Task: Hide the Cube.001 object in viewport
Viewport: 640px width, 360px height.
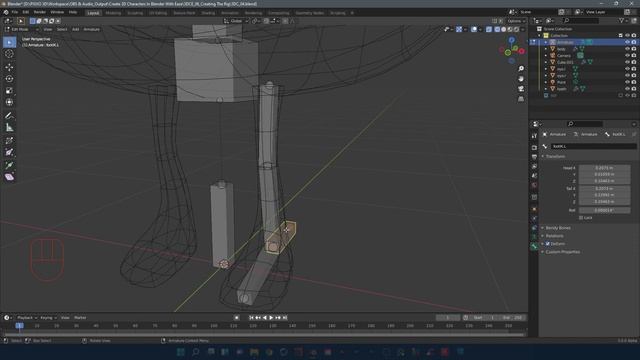Action: click(x=627, y=62)
